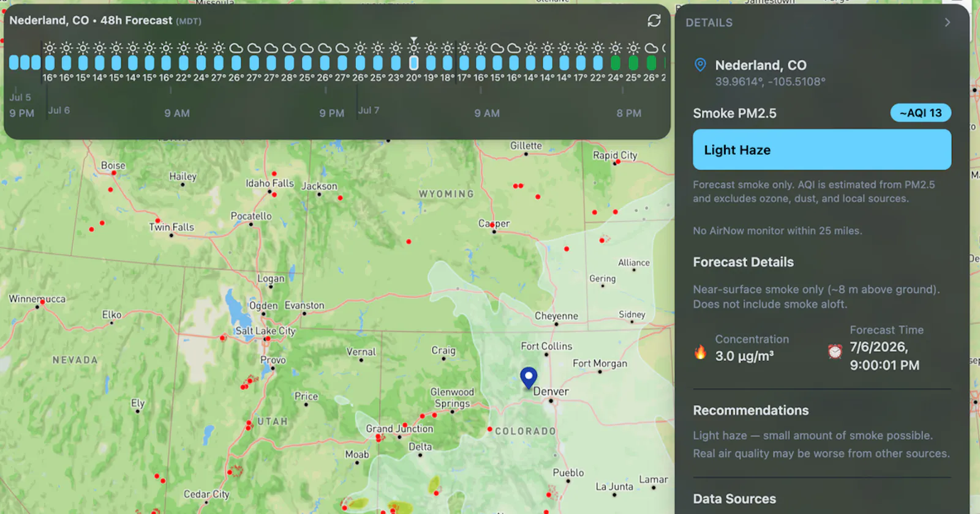The height and width of the screenshot is (514, 980).
Task: Click the ~AQI 13 badge
Action: tap(921, 113)
